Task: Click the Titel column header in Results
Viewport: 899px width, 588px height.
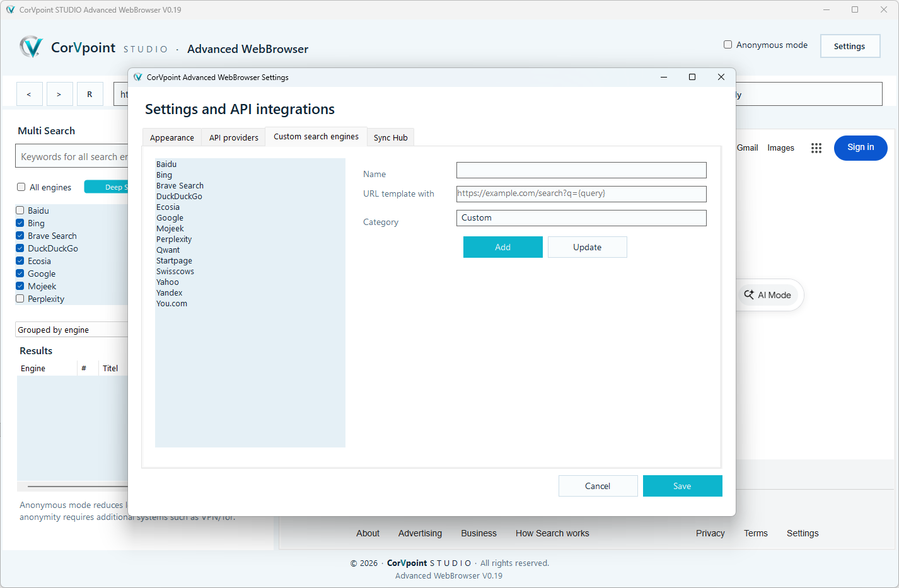Action: coord(113,368)
